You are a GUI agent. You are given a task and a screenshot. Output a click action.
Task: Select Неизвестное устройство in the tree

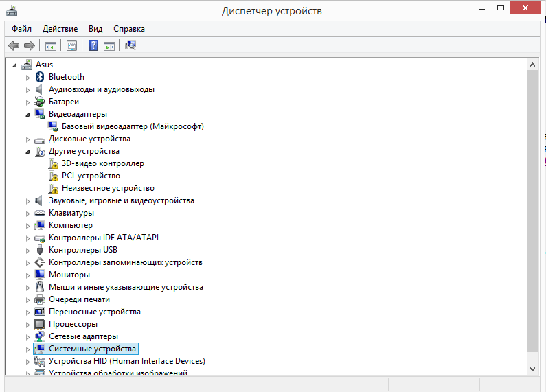pyautogui.click(x=107, y=188)
